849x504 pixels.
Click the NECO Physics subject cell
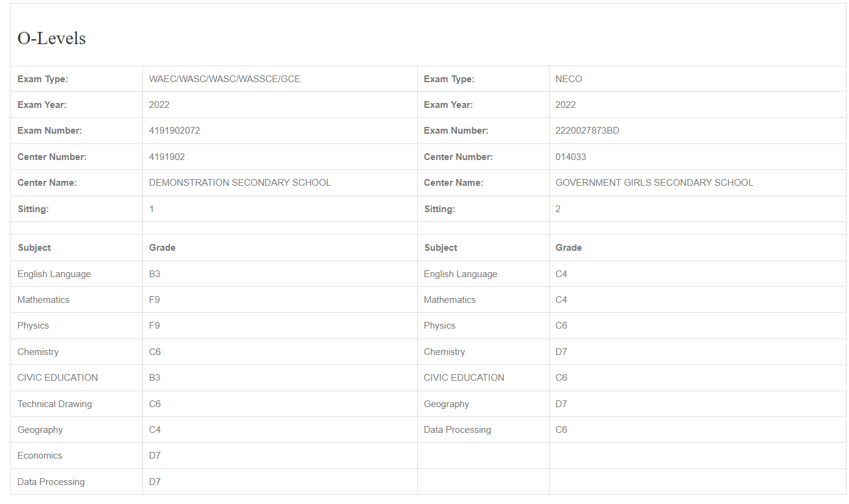coord(439,326)
